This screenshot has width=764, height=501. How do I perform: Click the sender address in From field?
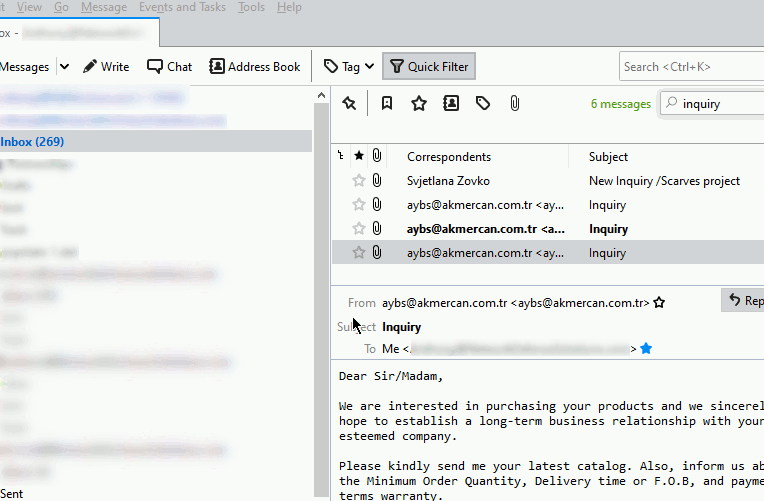516,303
